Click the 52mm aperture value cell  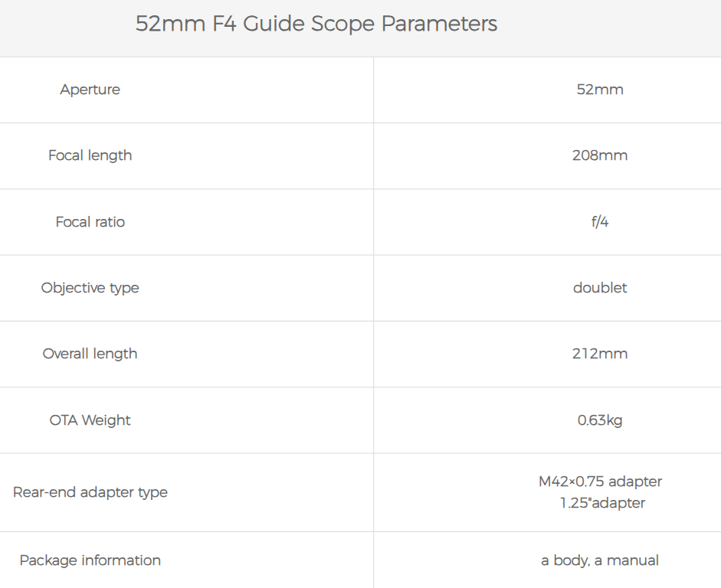click(x=600, y=90)
